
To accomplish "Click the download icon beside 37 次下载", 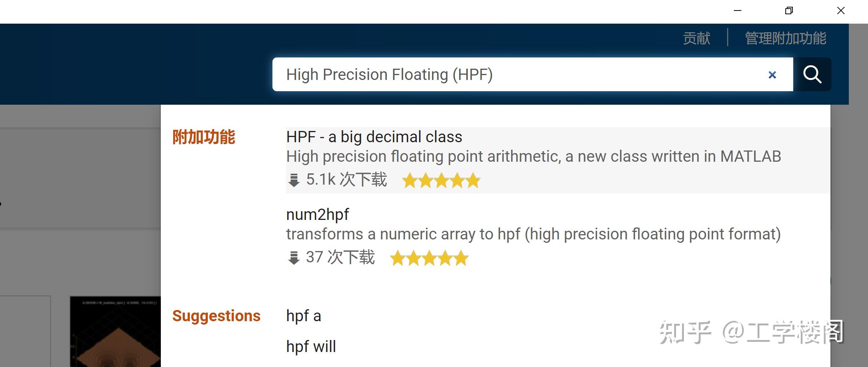I will pyautogui.click(x=293, y=258).
